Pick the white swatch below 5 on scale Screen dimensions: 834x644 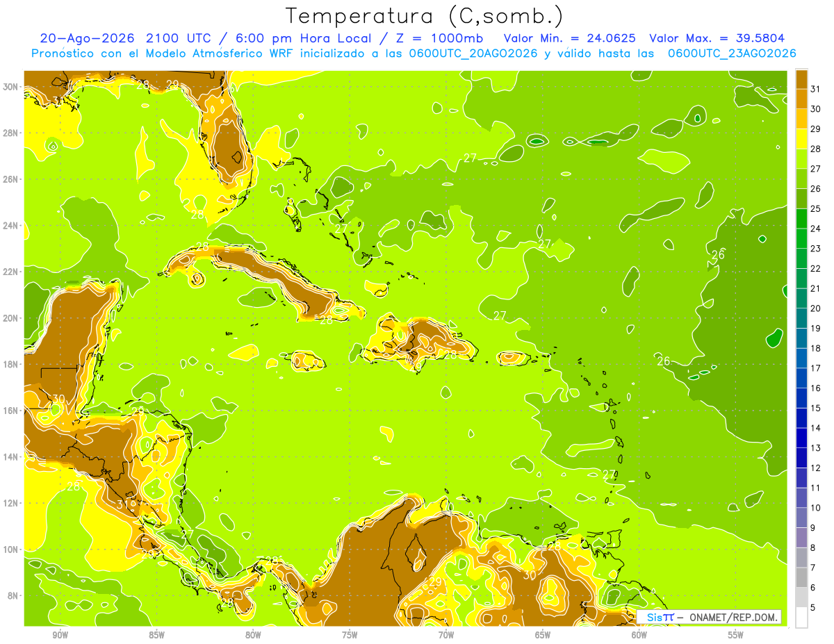coord(801,618)
